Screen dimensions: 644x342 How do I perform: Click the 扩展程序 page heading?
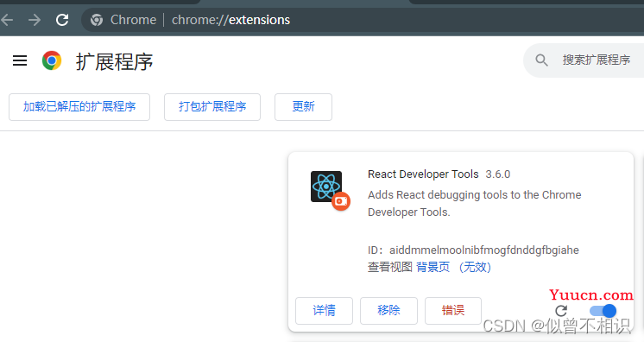click(114, 61)
